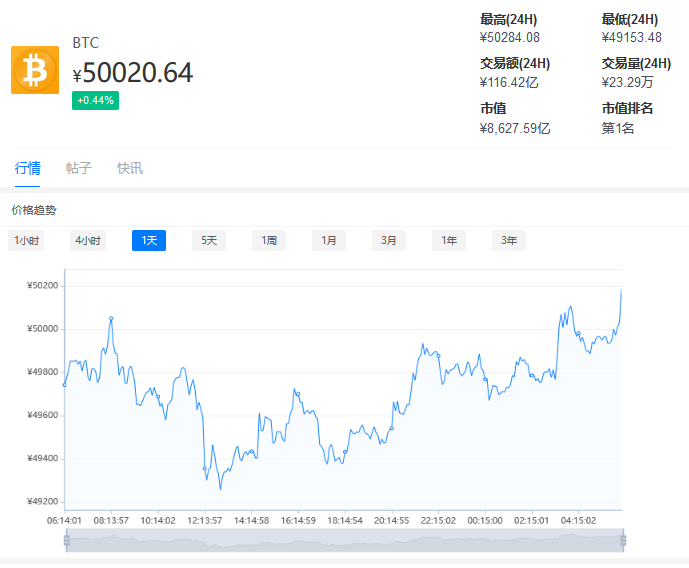The height and width of the screenshot is (568, 689).
Task: Click the ¥50200 axis label
Action: pyautogui.click(x=43, y=286)
